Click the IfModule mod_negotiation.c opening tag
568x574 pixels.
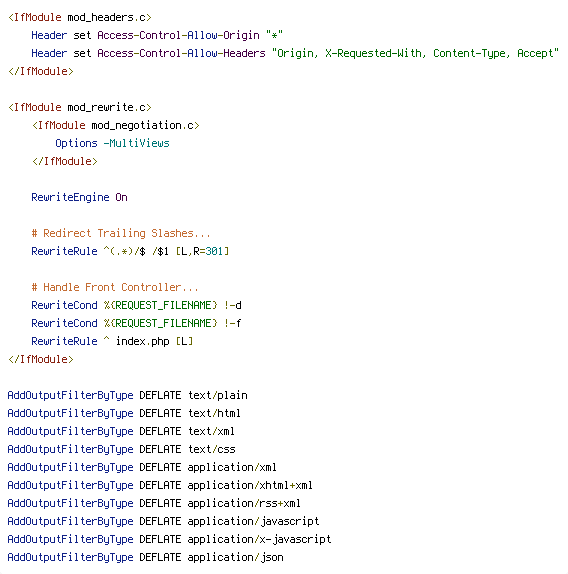tap(116, 126)
